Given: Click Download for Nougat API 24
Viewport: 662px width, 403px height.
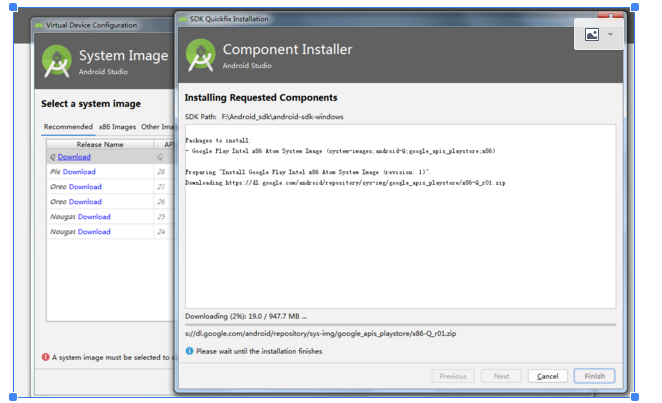Looking at the screenshot, I should [x=94, y=232].
